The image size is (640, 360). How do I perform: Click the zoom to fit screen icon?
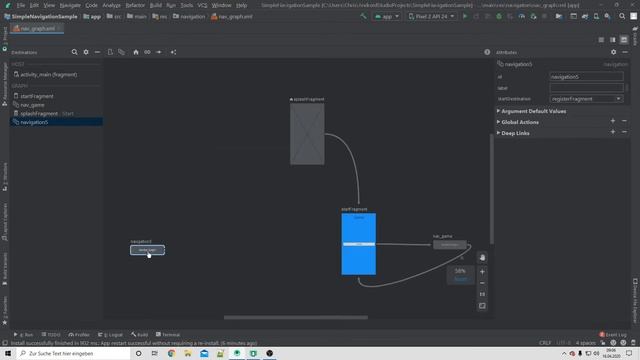click(482, 306)
